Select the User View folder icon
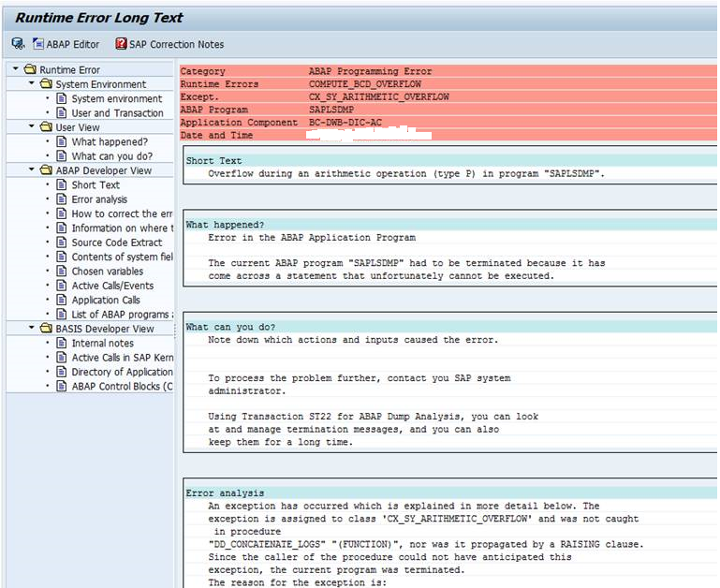 pos(47,126)
